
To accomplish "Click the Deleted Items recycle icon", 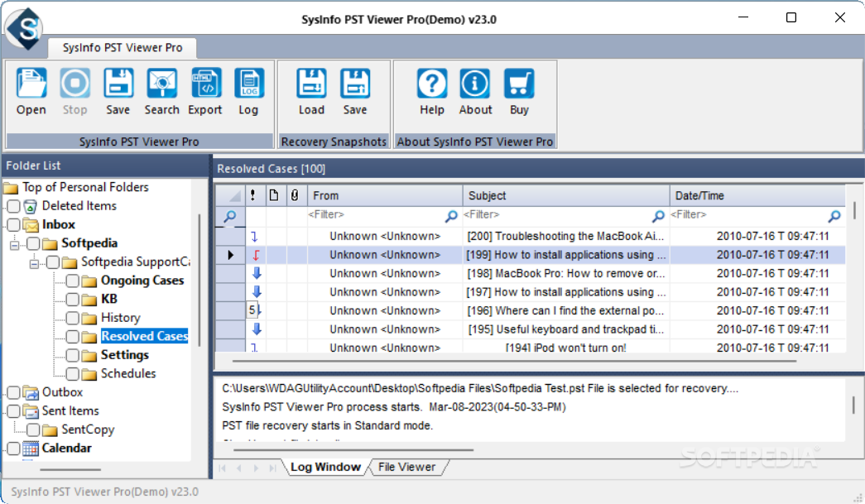I will tap(31, 207).
